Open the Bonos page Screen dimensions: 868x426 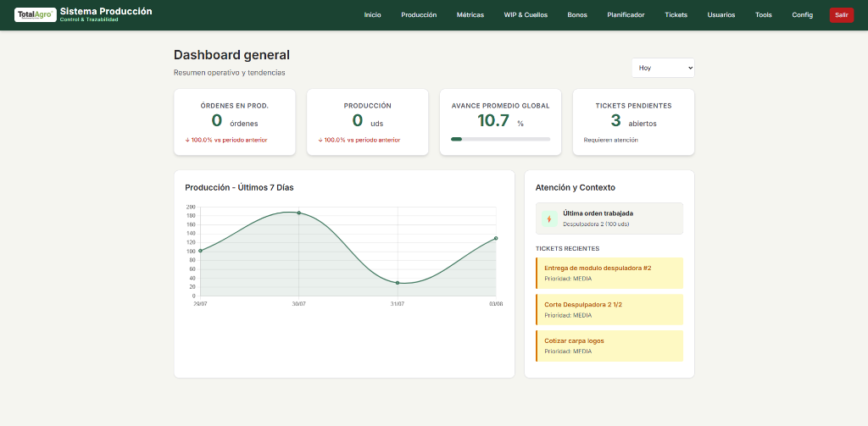coord(577,15)
